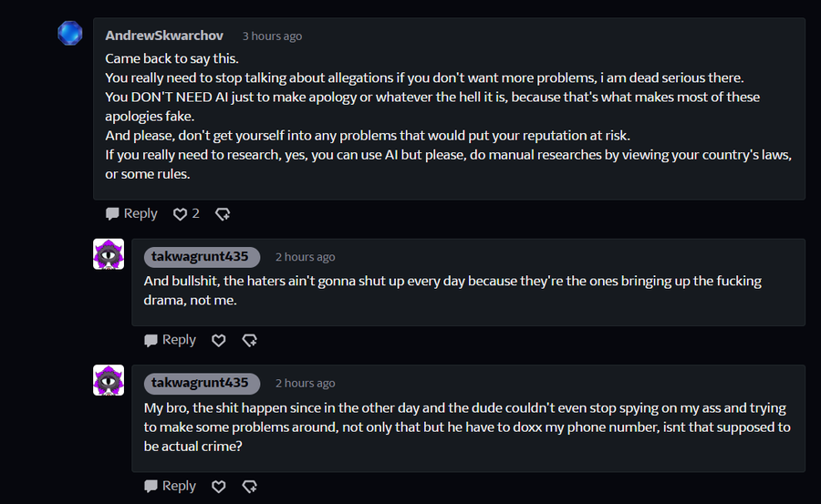The image size is (821, 504).
Task: Click takwagrunt435 name badge on haters comment
Action: tap(200, 257)
